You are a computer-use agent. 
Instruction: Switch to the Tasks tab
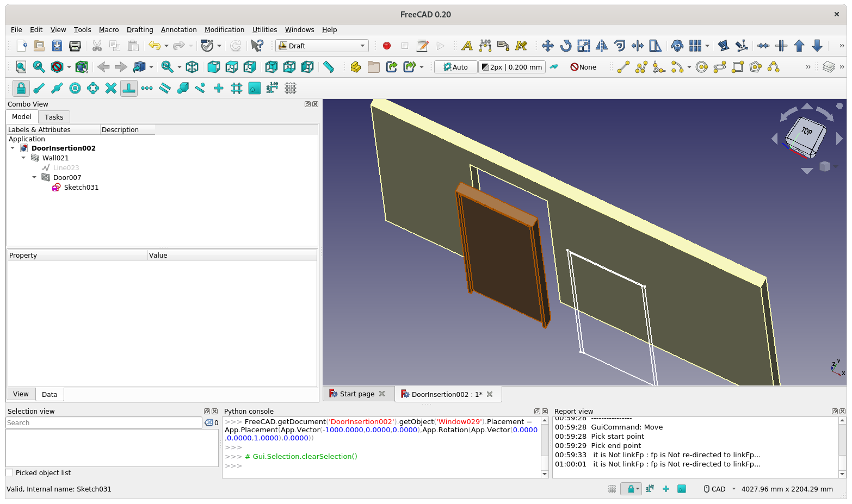(54, 116)
